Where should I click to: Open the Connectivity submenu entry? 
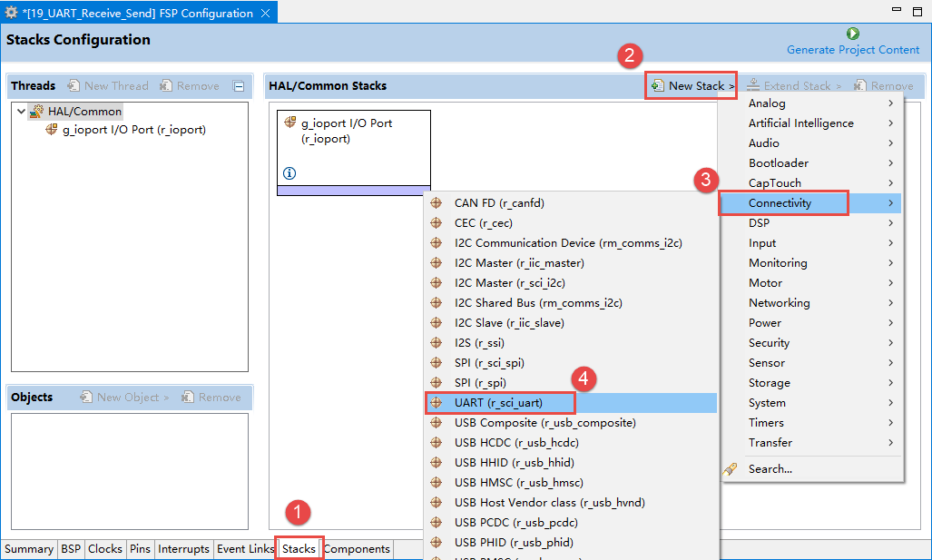(x=810, y=202)
